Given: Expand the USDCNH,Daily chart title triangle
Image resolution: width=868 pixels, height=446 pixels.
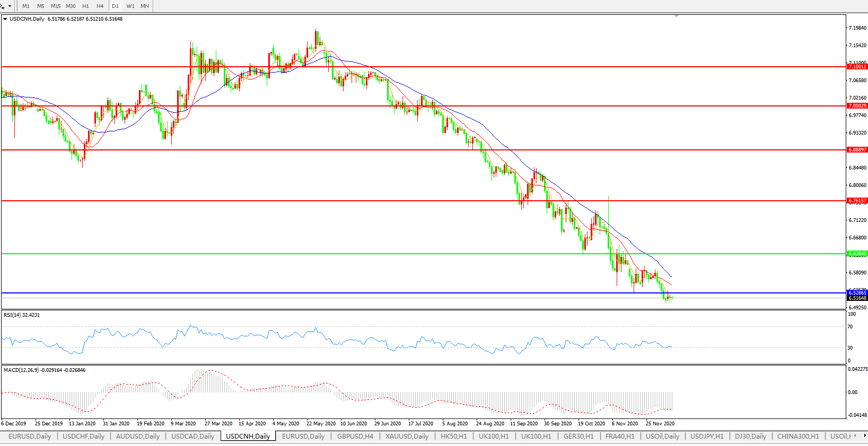Looking at the screenshot, I should coord(5,19).
